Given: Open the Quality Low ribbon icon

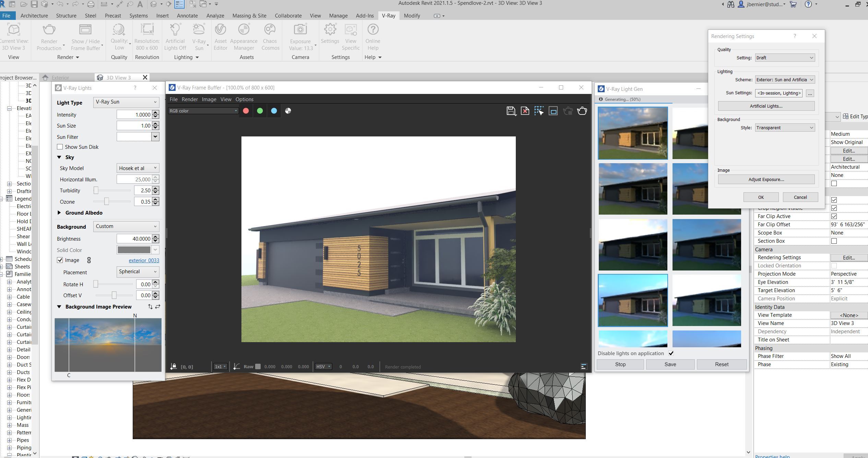Looking at the screenshot, I should pyautogui.click(x=119, y=30).
